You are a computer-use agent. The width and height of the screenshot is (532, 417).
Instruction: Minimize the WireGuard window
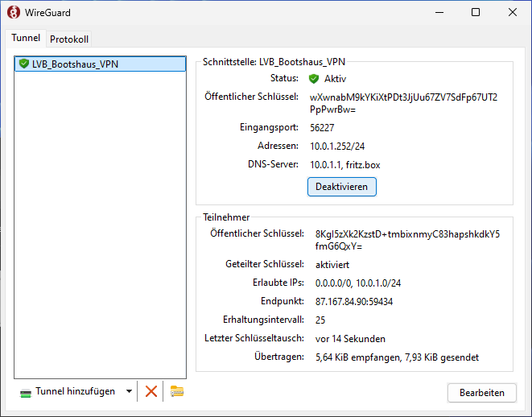click(439, 13)
